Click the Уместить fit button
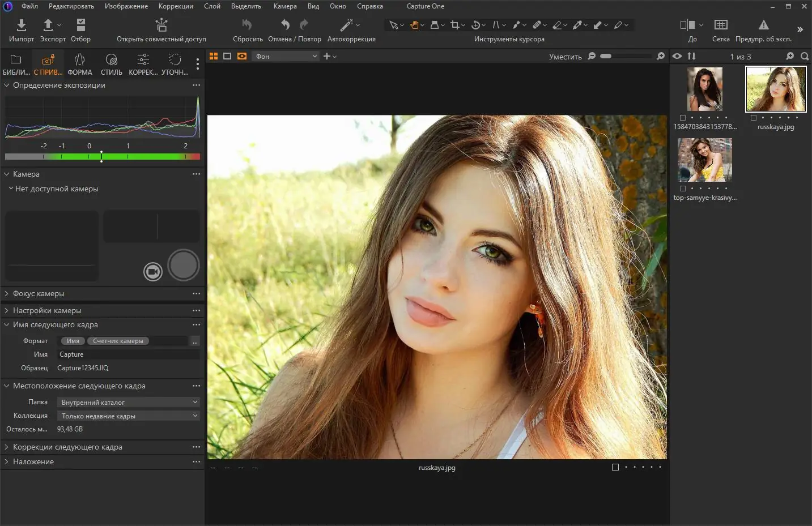This screenshot has width=812, height=526. (x=565, y=57)
